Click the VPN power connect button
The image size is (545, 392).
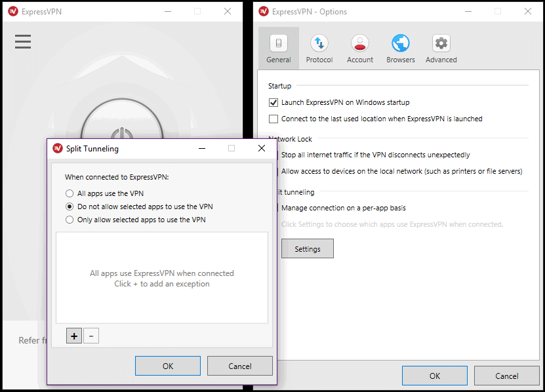tap(122, 119)
